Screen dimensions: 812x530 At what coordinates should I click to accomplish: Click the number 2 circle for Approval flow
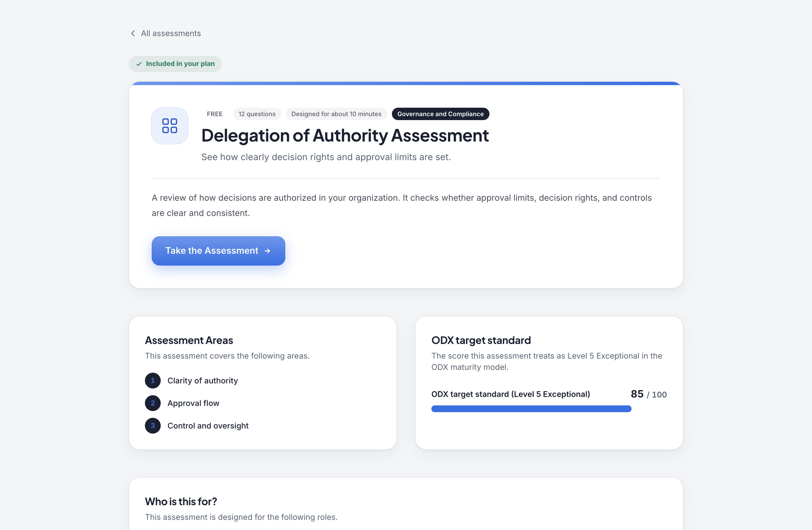(153, 403)
